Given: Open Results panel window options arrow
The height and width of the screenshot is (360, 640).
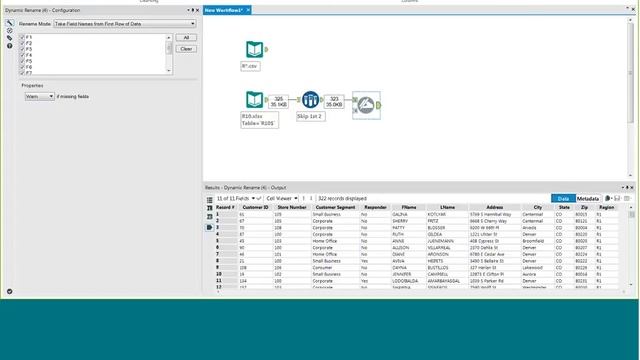Looking at the screenshot, I should 623,187.
